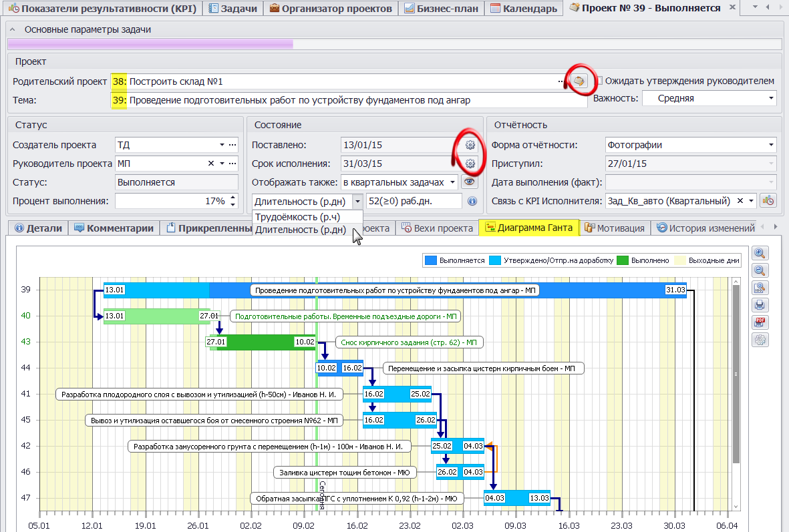Enable Ожидать утверждения руководителем checkbox
The height and width of the screenshot is (532, 789).
599,81
